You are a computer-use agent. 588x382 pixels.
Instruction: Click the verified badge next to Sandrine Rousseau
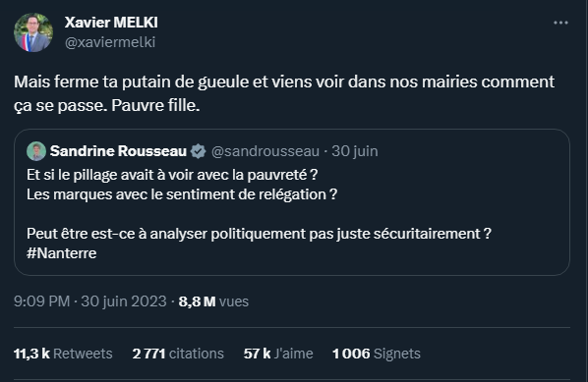[198, 151]
